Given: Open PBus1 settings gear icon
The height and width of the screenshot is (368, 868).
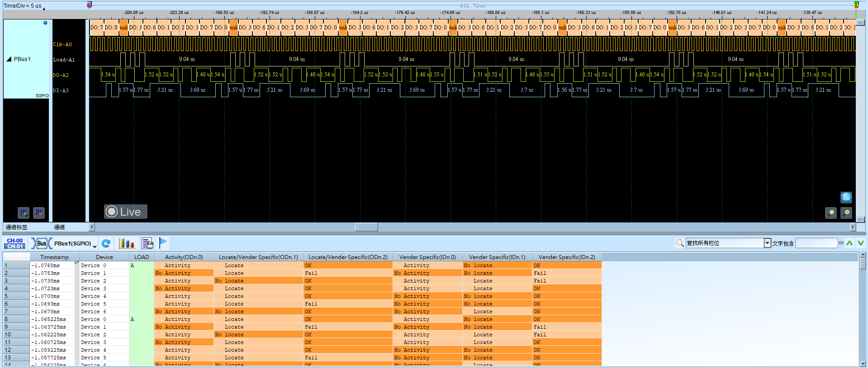Looking at the screenshot, I should click(45, 23).
